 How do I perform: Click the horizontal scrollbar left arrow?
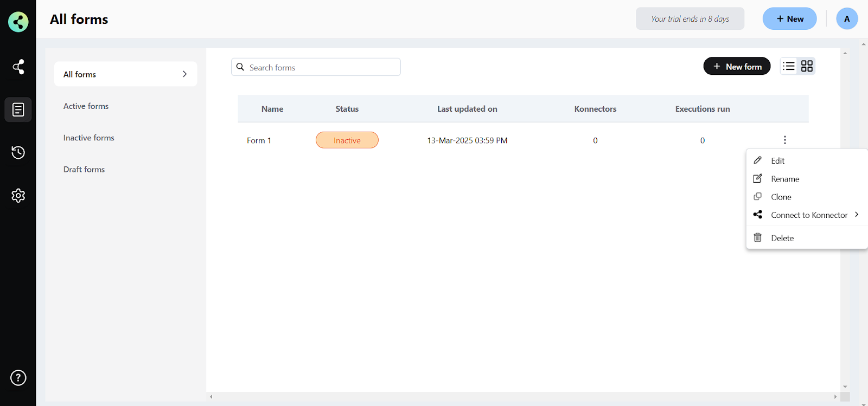(x=211, y=397)
